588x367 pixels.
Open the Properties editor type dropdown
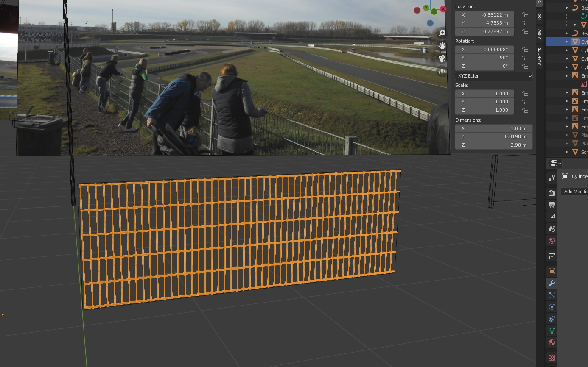click(555, 163)
